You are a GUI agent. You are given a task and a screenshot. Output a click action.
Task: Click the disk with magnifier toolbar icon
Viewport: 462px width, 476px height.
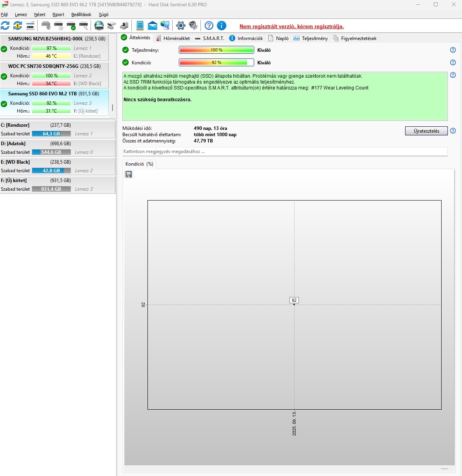(x=84, y=26)
